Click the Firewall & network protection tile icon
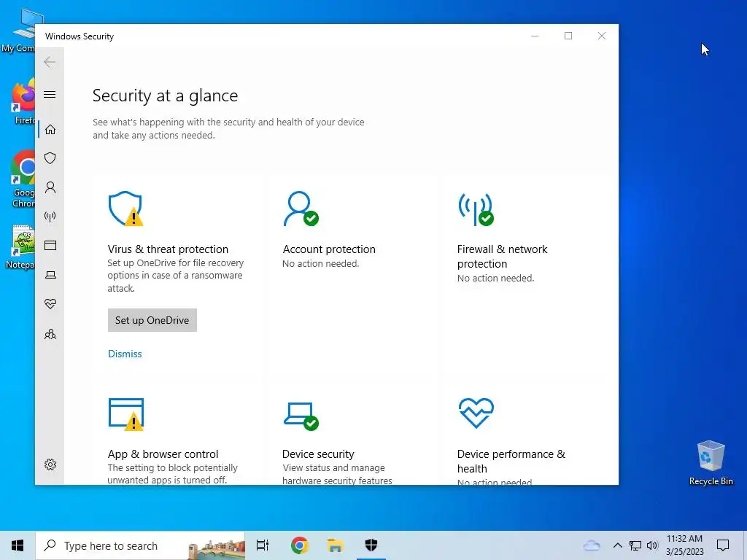The image size is (747, 560). 476,209
